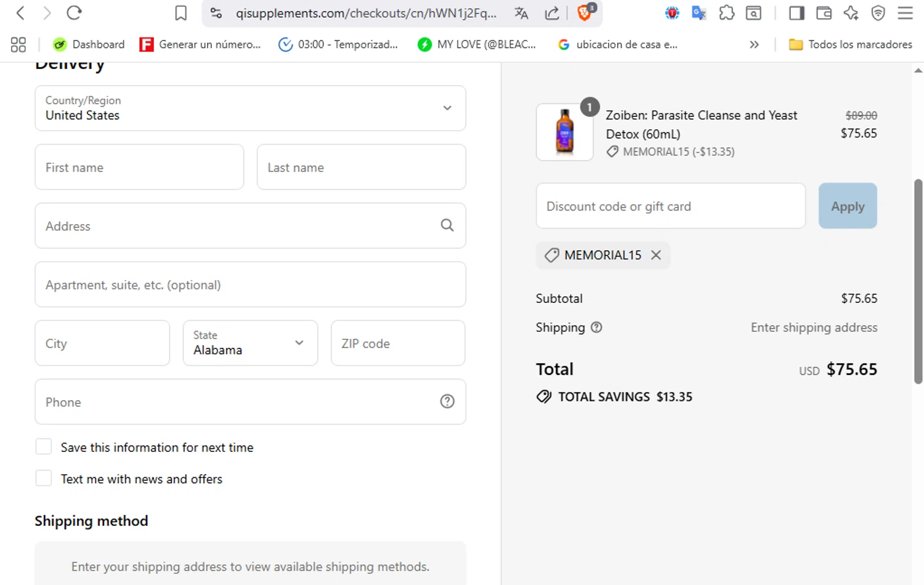This screenshot has width=924, height=585.
Task: Focus the Discount code or gift card field
Action: click(x=671, y=206)
